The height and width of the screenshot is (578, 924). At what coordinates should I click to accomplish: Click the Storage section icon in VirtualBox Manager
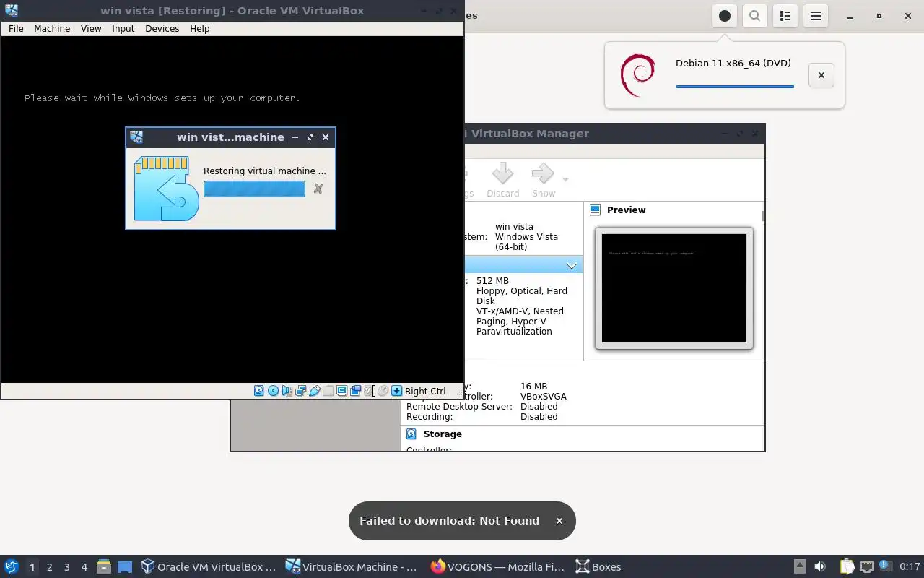[411, 434]
